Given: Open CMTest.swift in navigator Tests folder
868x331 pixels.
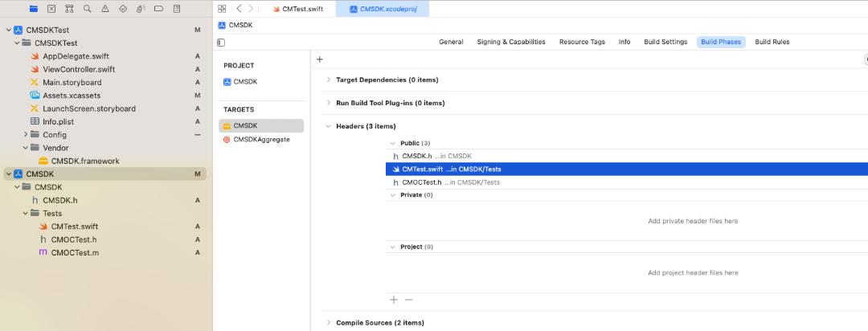Looking at the screenshot, I should click(x=74, y=227).
